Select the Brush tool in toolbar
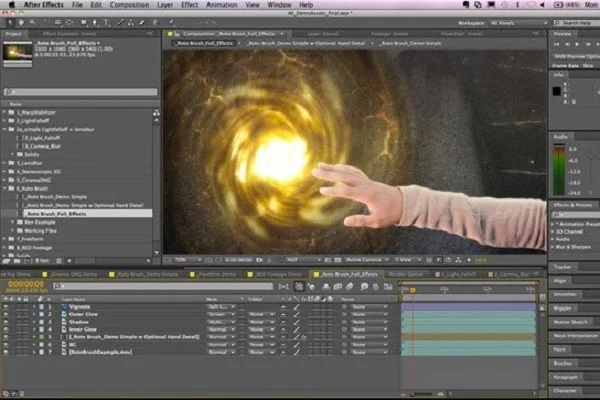Viewport: 600px width, 400px height. (121, 23)
